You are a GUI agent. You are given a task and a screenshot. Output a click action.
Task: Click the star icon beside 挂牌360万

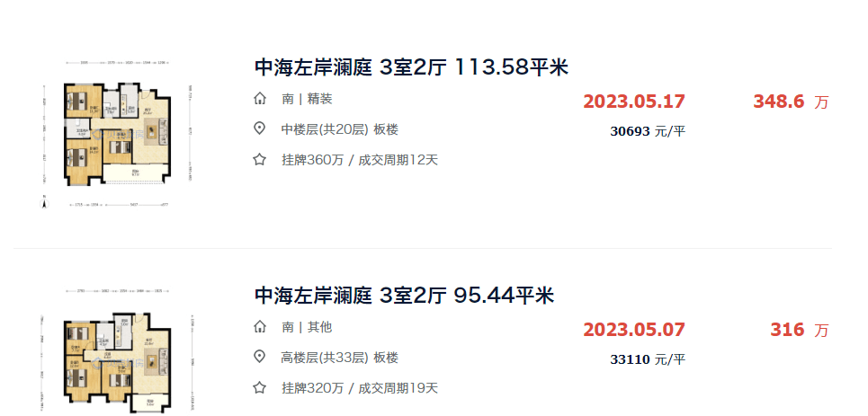coord(259,160)
